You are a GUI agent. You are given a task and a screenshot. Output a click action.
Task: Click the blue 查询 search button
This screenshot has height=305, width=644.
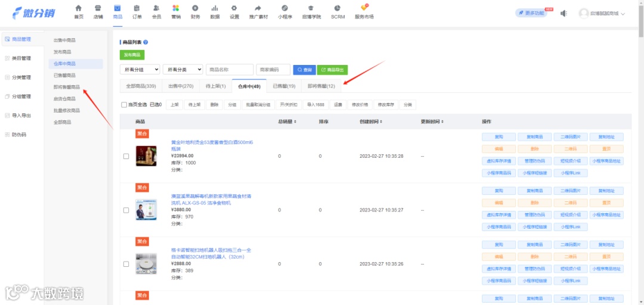304,70
